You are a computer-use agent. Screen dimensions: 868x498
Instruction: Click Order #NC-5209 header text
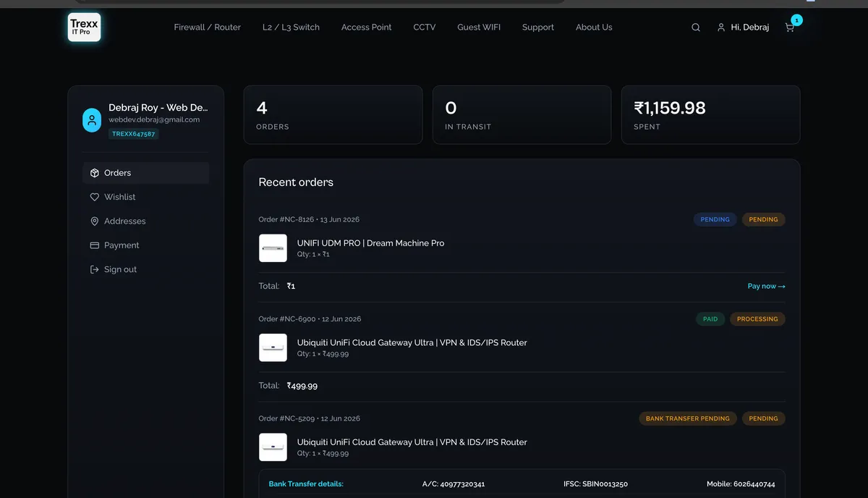[x=310, y=418]
